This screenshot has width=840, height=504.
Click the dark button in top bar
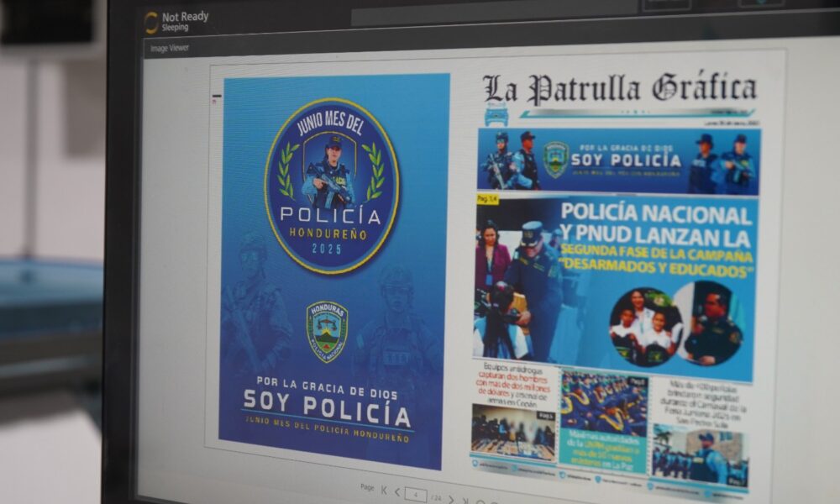666,5
